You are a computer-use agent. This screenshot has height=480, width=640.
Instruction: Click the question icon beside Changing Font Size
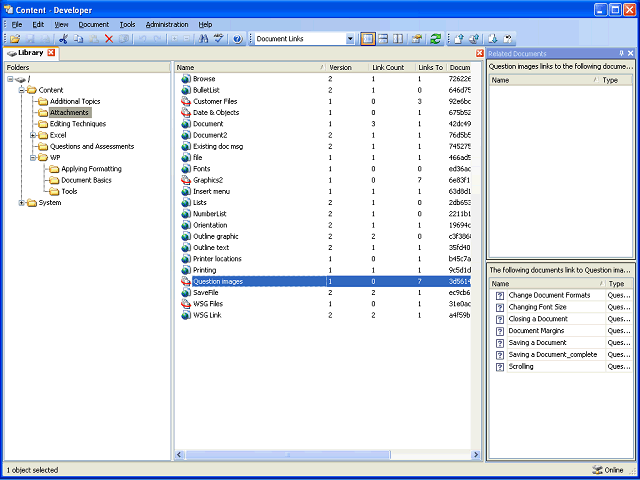click(x=500, y=307)
